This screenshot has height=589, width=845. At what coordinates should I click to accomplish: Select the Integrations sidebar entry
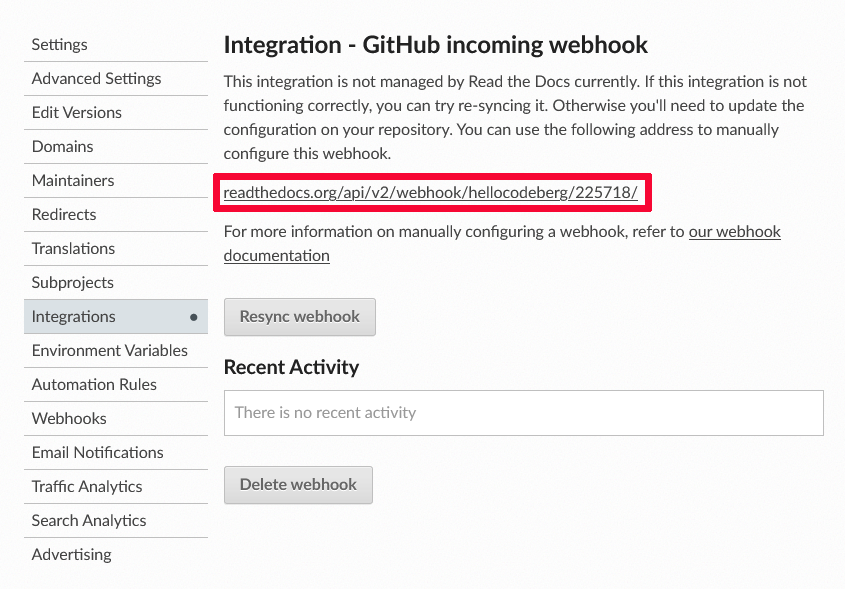(73, 316)
